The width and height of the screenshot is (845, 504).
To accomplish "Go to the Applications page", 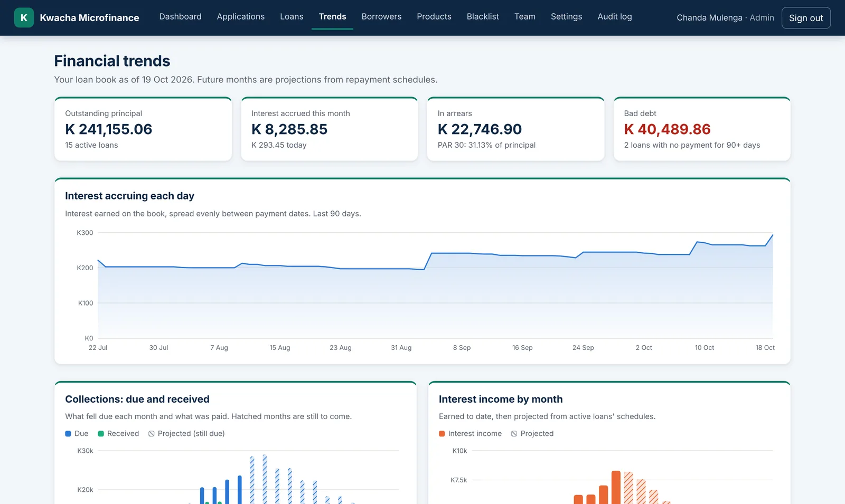I will click(x=240, y=16).
